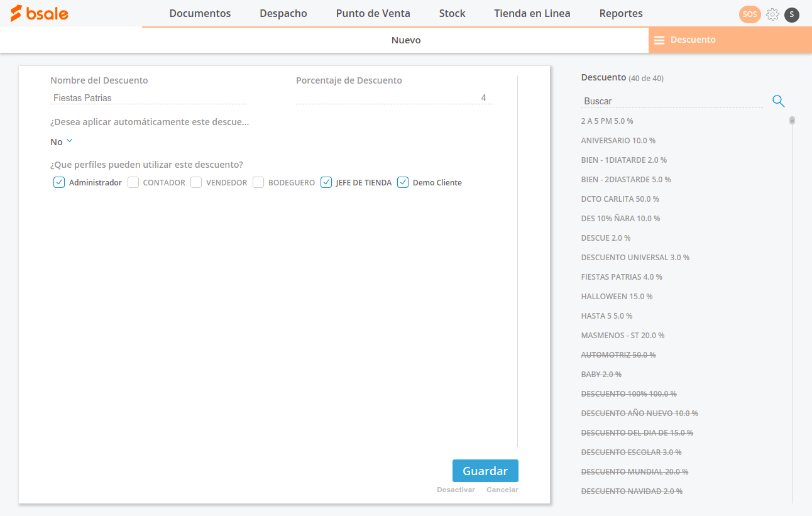Click the Buscar search field

(671, 101)
